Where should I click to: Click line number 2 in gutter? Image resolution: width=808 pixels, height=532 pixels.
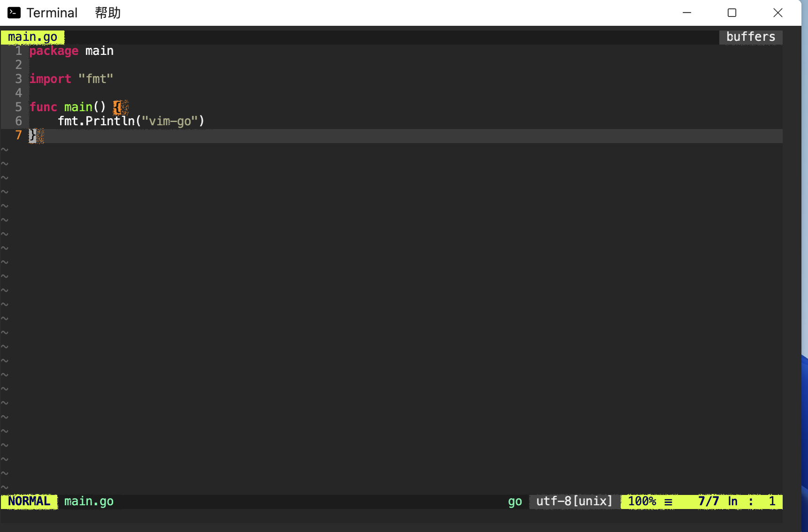point(18,65)
